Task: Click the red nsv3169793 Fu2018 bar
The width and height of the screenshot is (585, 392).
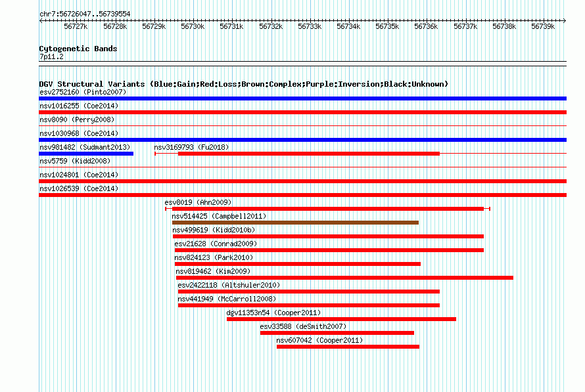Action: [x=309, y=154]
